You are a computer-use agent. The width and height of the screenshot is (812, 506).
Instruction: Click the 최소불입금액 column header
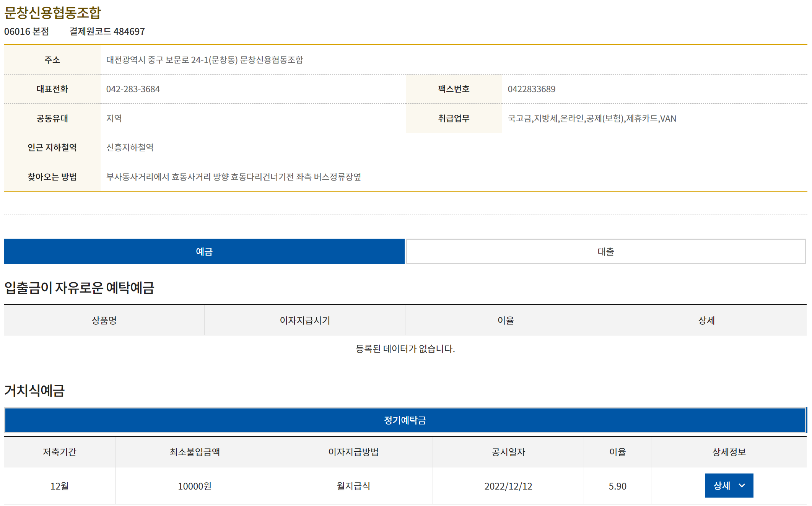194,452
